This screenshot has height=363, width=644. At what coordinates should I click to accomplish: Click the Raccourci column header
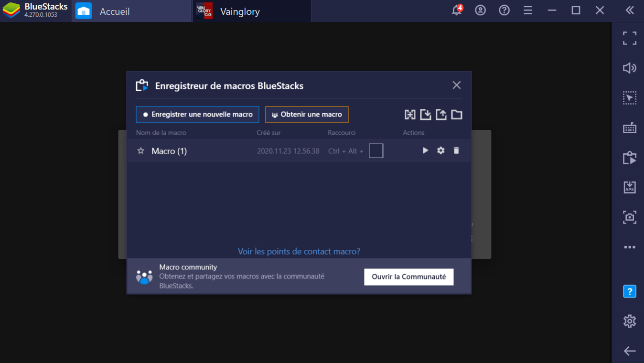pyautogui.click(x=342, y=133)
